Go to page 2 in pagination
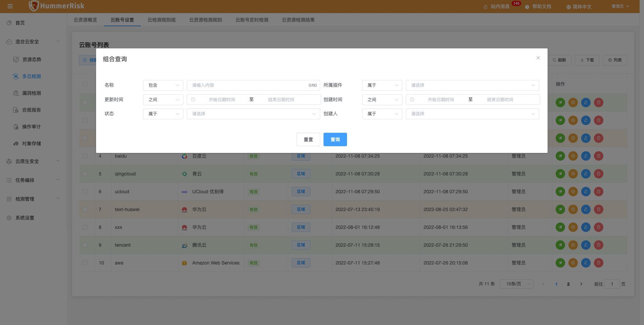 pos(568,284)
